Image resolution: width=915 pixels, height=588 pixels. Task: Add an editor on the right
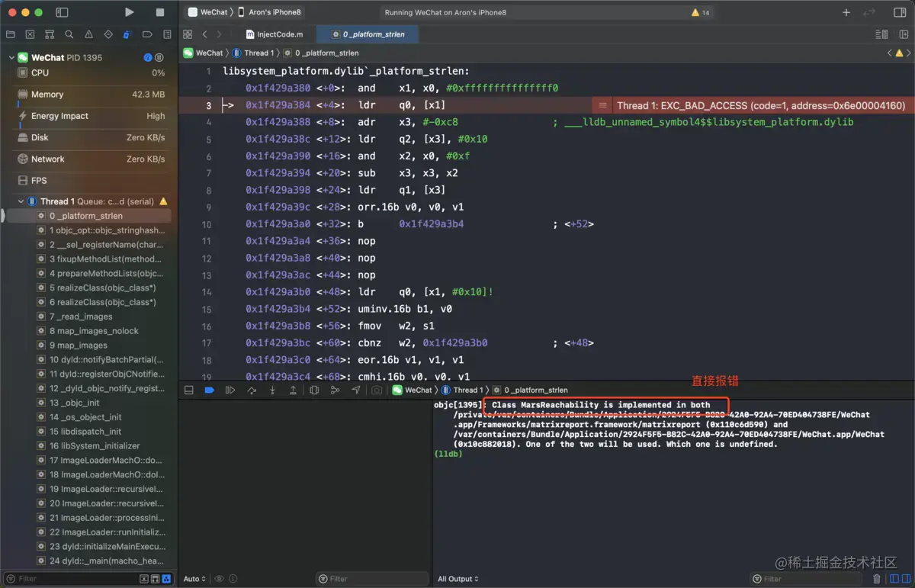click(x=902, y=34)
